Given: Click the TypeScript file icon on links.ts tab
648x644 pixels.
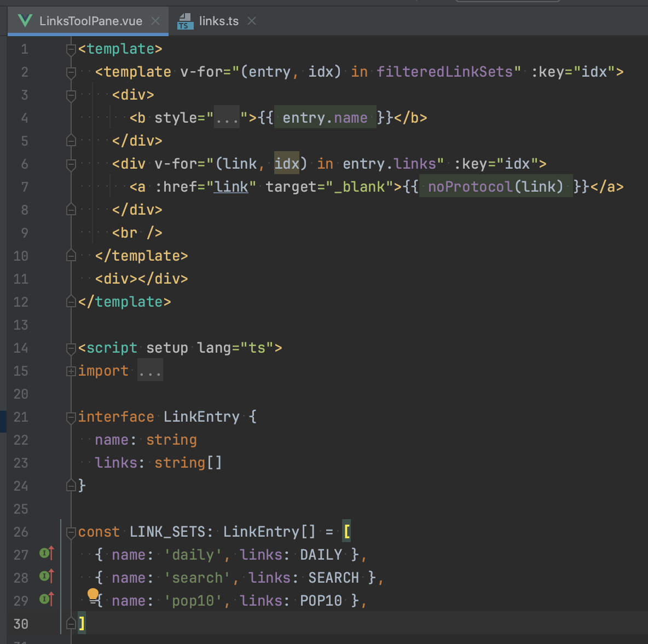Looking at the screenshot, I should [186, 21].
